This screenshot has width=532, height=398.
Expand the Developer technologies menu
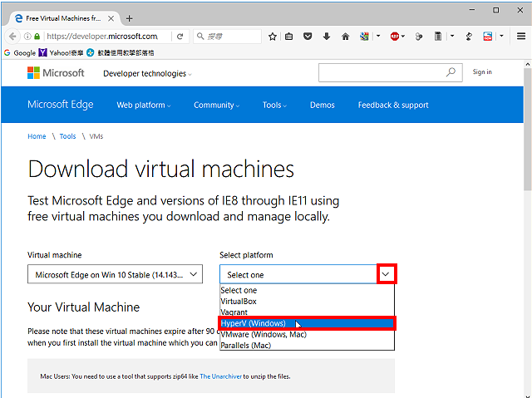147,74
